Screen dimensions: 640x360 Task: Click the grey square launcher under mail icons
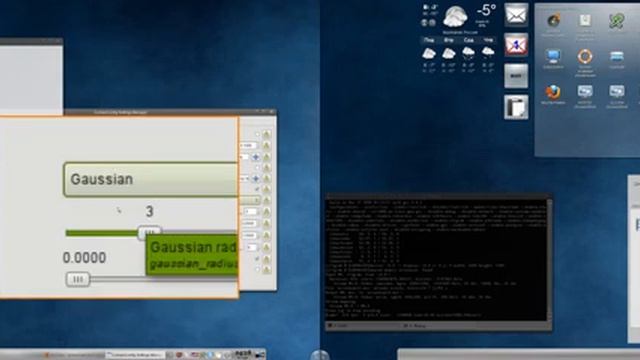(516, 76)
